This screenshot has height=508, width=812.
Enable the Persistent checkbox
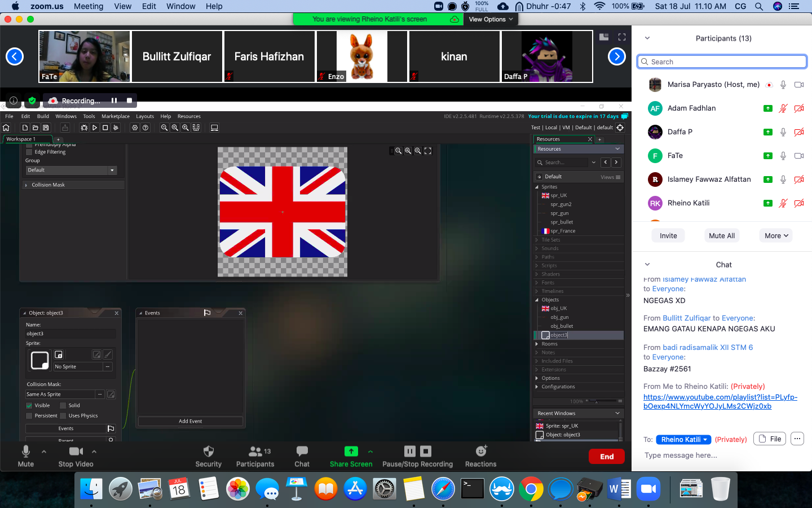pyautogui.click(x=29, y=415)
